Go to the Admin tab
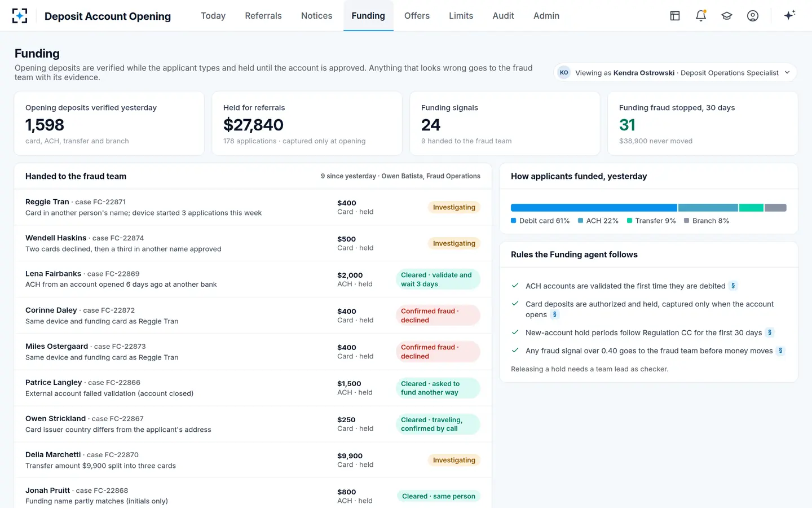 pos(546,16)
